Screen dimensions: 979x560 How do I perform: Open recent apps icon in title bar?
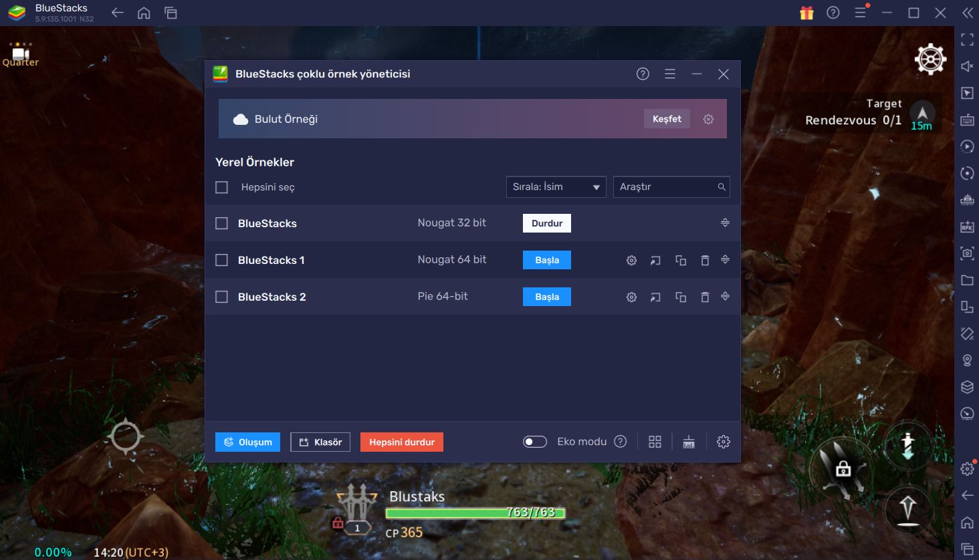tap(171, 13)
